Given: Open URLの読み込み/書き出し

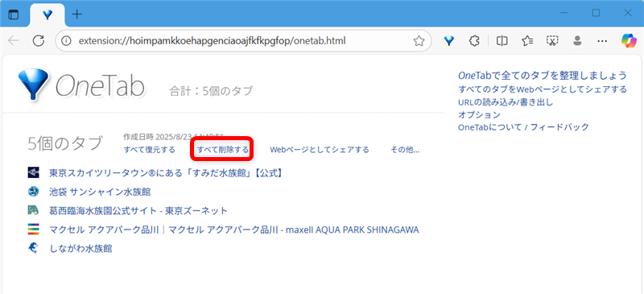Looking at the screenshot, I should pyautogui.click(x=506, y=102).
